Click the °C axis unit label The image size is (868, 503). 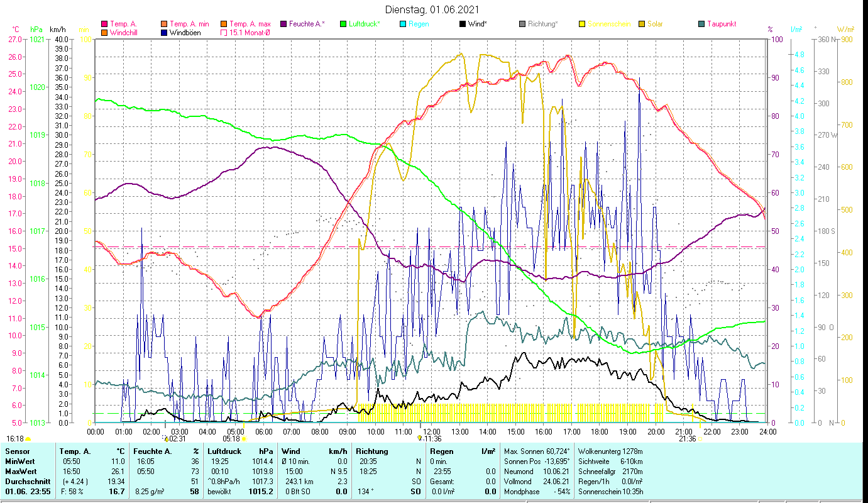16,30
